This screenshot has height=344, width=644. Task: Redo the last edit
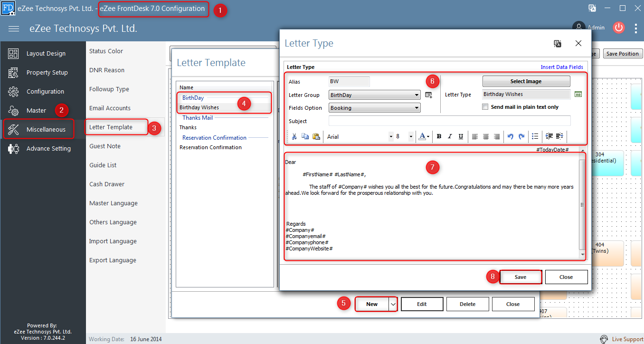click(521, 136)
